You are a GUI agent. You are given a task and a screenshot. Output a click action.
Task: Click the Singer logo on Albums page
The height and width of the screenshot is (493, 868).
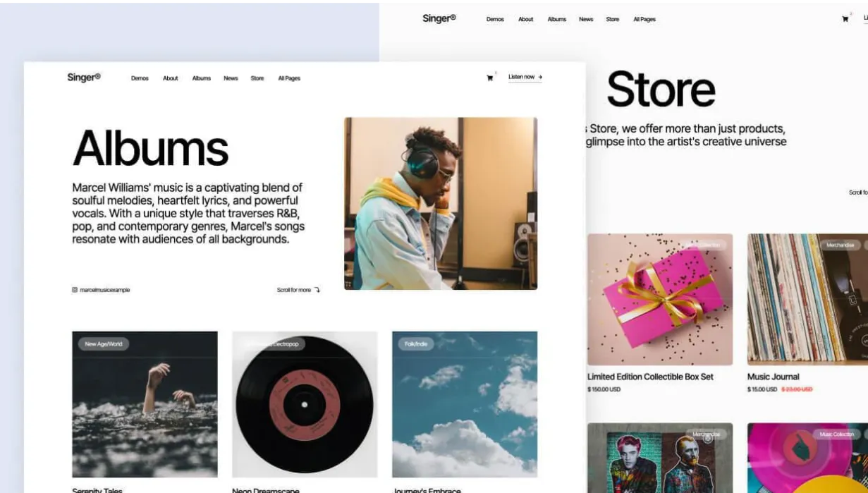click(84, 78)
